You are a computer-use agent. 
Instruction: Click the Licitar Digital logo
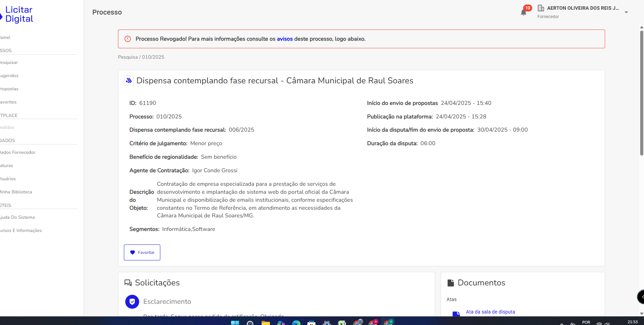click(18, 14)
